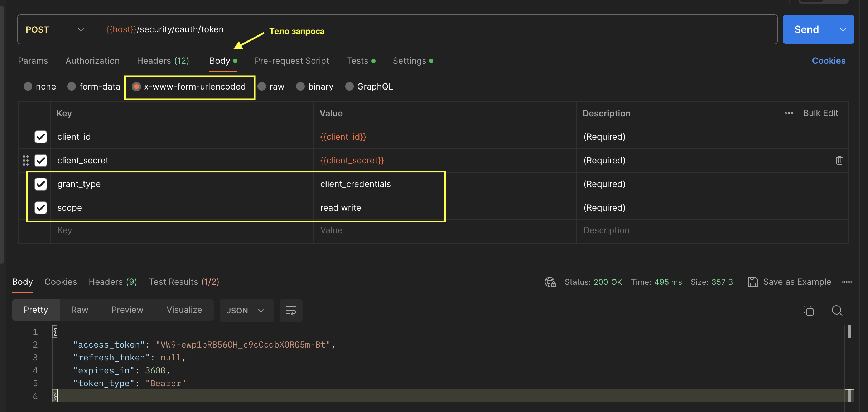
Task: Copy response body with the copy icon
Action: tap(808, 310)
